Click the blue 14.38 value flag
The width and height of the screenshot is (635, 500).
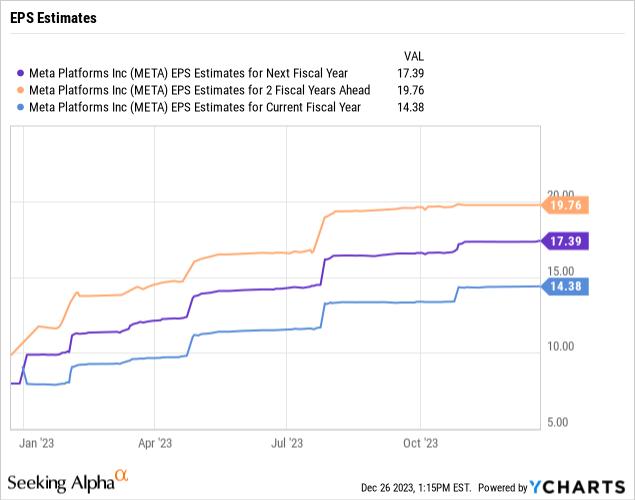(x=566, y=287)
